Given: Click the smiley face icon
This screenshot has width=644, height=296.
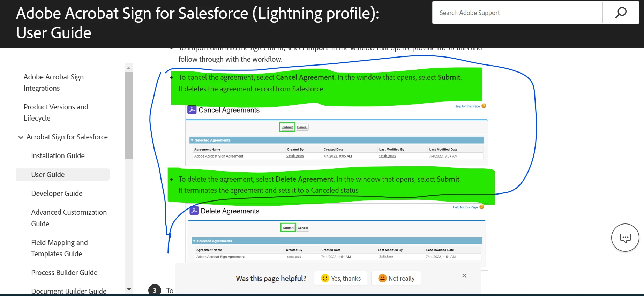Looking at the screenshot, I should click(x=325, y=278).
